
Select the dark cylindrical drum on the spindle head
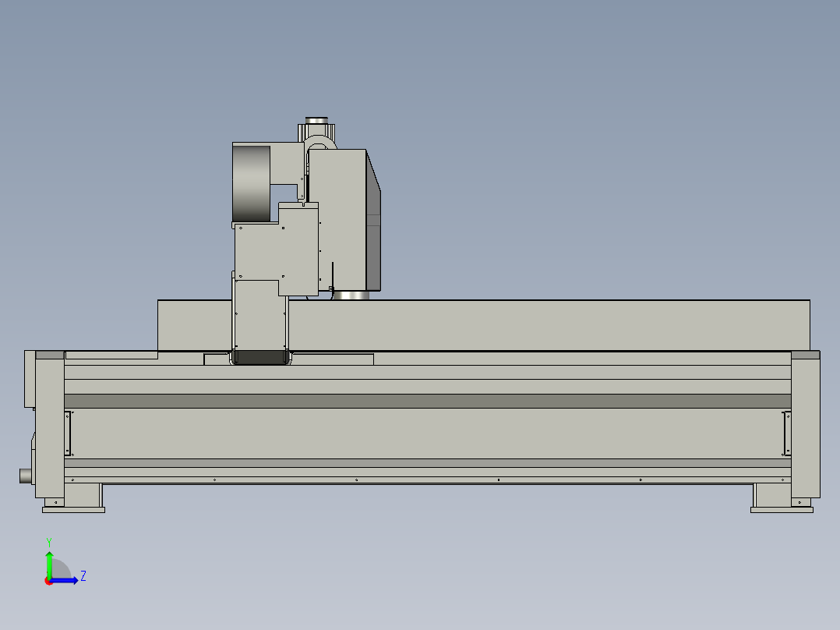pos(251,183)
